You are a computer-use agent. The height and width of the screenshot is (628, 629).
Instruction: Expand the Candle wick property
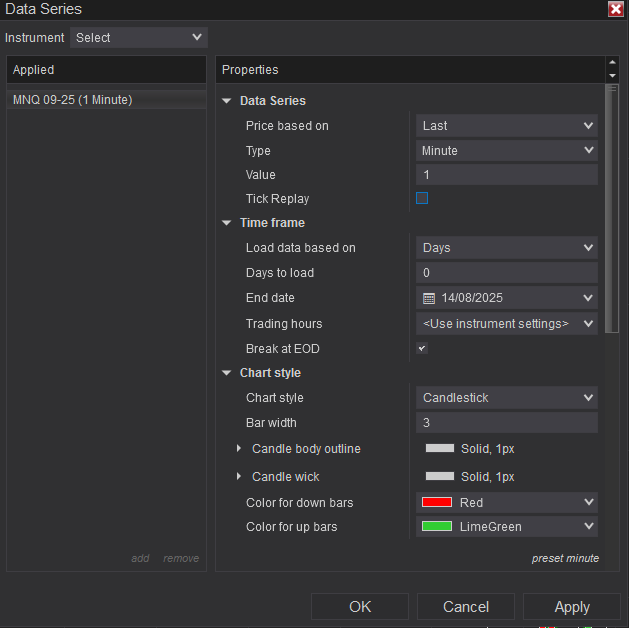click(239, 476)
